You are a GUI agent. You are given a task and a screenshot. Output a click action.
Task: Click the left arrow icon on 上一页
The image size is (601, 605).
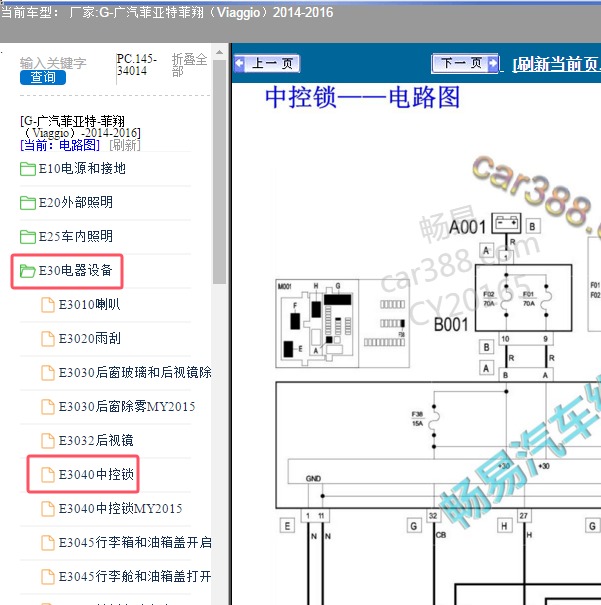(240, 63)
